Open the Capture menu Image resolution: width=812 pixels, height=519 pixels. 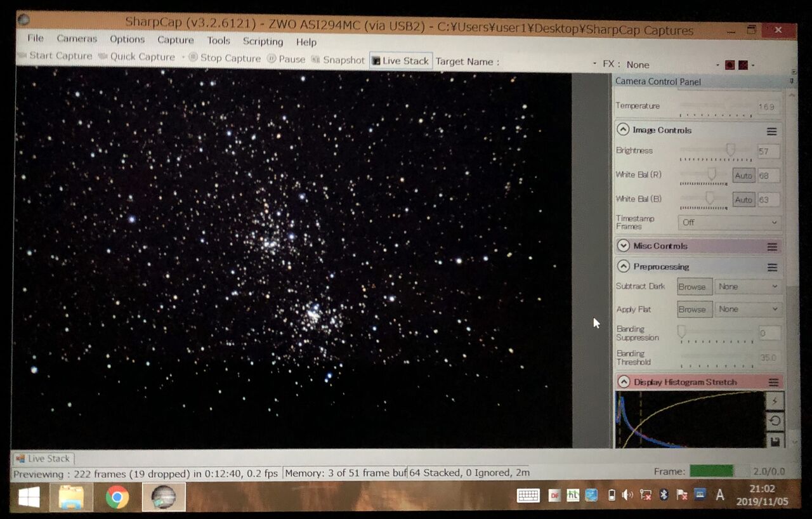[175, 40]
